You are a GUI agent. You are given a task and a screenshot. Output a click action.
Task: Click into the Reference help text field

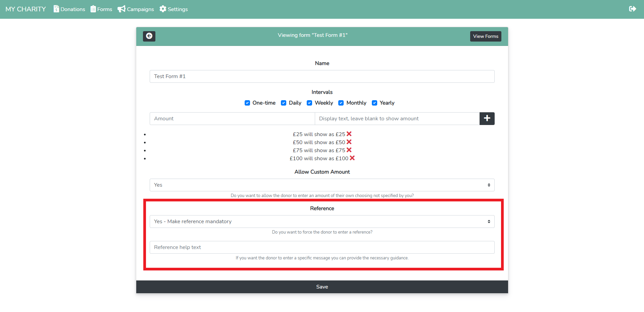(x=322, y=247)
